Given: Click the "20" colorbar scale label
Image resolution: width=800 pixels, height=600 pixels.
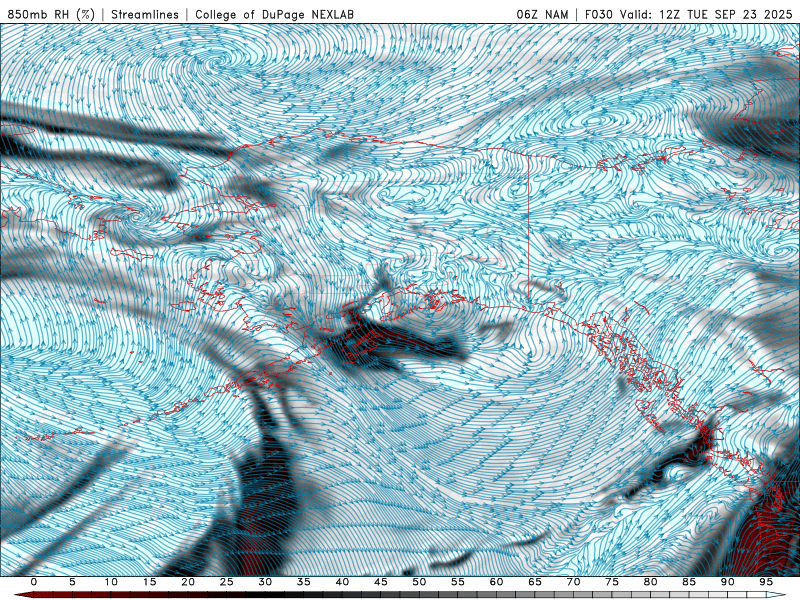Looking at the screenshot, I should pyautogui.click(x=188, y=582).
